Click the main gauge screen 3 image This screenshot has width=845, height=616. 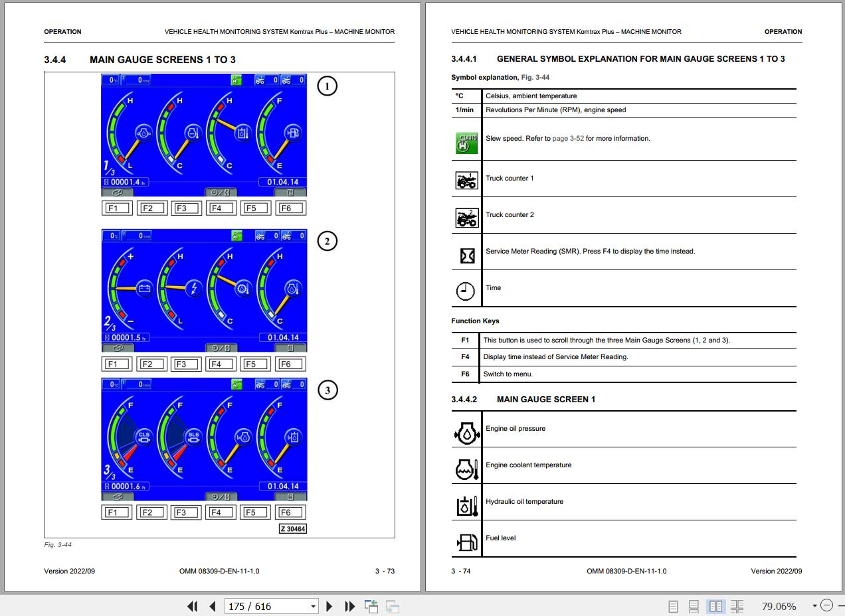(x=204, y=439)
